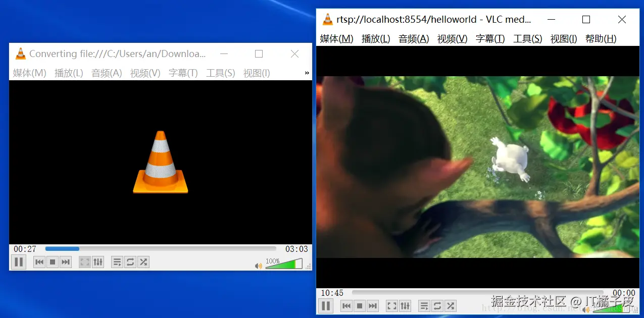
Task: Open 媒体(M) menu in Converting window
Action: pyautogui.click(x=30, y=73)
